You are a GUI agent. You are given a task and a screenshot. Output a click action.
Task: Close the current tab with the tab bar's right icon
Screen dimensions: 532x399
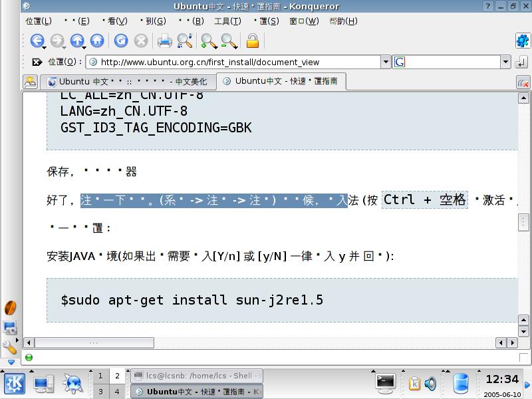point(523,82)
